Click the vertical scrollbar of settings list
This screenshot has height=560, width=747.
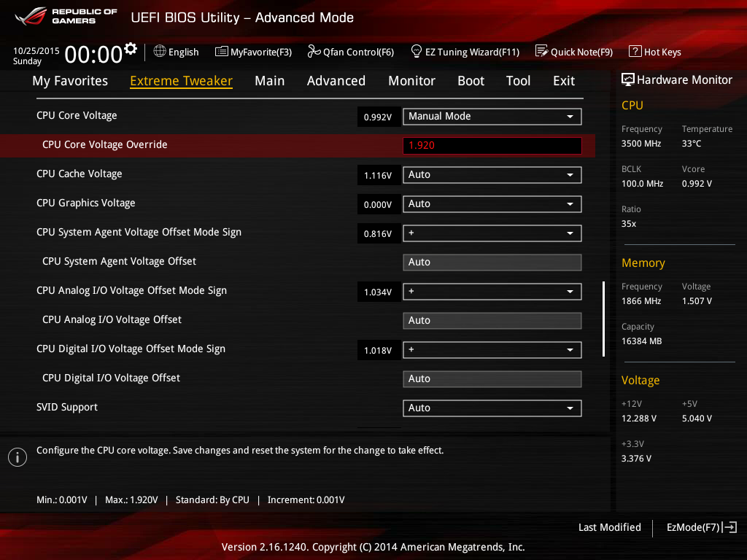click(603, 319)
